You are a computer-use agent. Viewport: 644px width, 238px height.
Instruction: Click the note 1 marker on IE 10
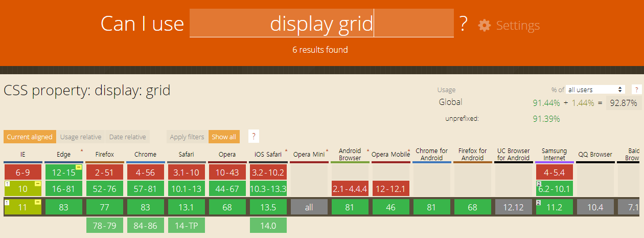pos(7,183)
